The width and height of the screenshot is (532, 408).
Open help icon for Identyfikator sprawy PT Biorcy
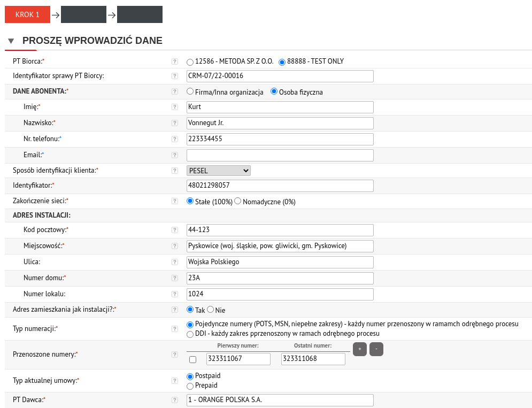(175, 76)
